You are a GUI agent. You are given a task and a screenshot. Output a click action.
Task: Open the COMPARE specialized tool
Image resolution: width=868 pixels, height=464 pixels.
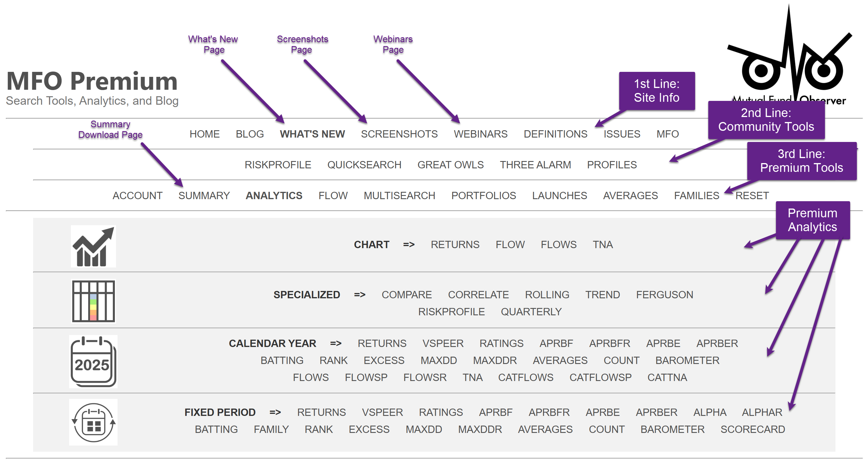406,295
